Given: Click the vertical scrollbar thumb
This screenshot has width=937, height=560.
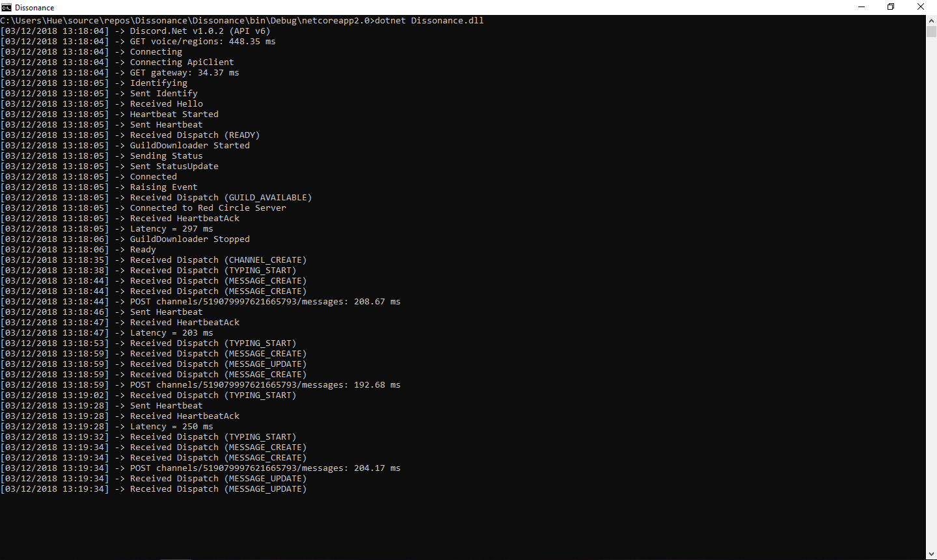Looking at the screenshot, I should pyautogui.click(x=931, y=31).
